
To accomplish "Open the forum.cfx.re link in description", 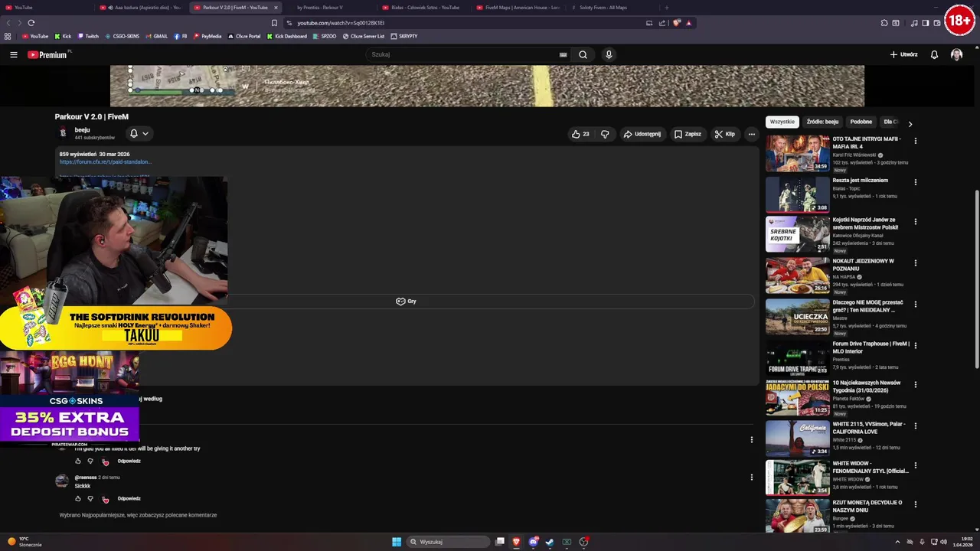I will (106, 162).
